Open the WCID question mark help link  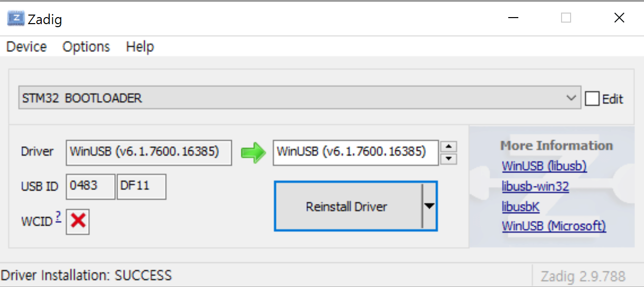(x=58, y=217)
